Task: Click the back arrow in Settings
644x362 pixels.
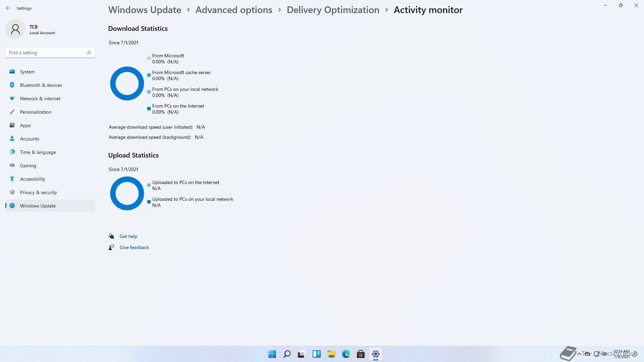Action: [8, 8]
